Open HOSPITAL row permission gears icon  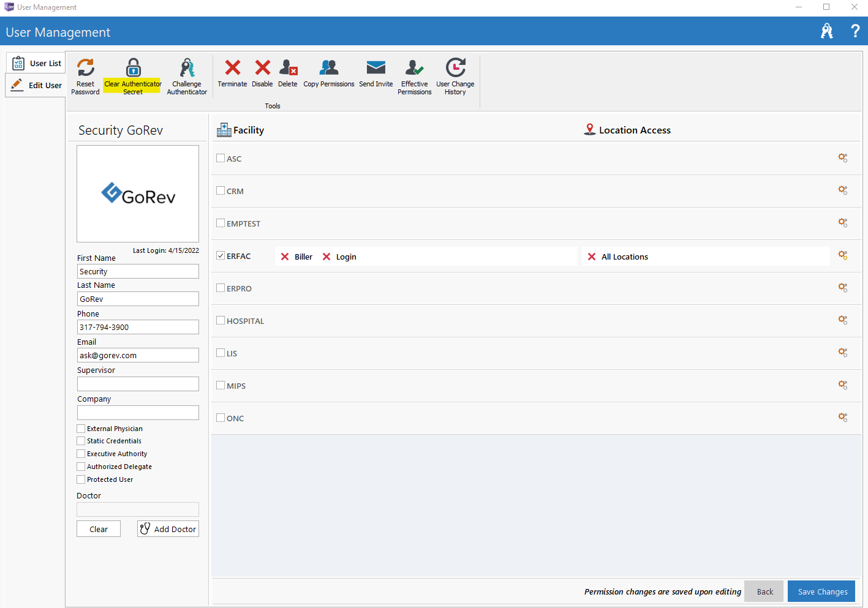tap(843, 320)
